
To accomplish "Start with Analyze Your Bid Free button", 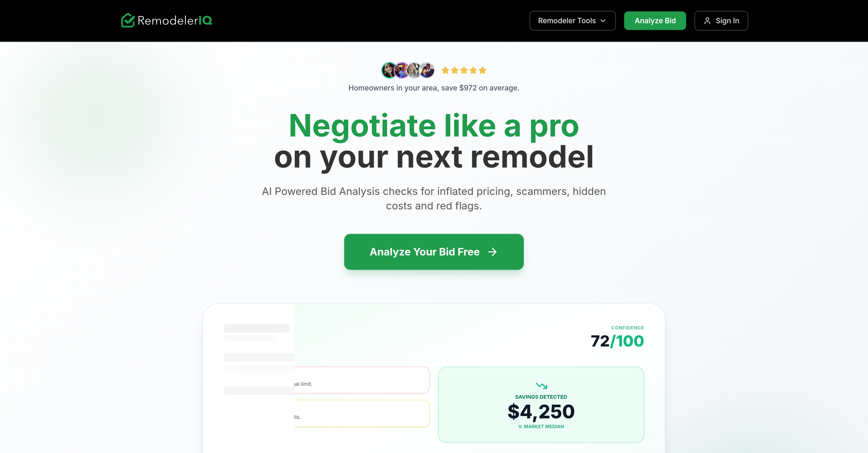I will point(434,252).
